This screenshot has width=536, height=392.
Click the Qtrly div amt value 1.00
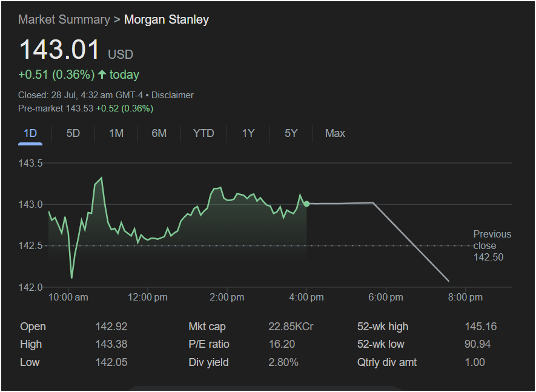coord(475,362)
